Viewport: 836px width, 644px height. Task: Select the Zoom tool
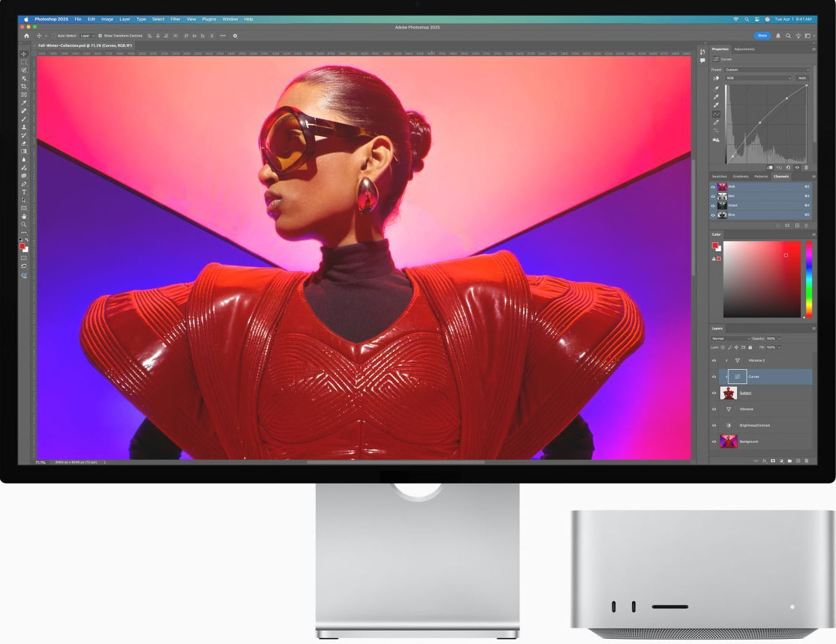(24, 224)
